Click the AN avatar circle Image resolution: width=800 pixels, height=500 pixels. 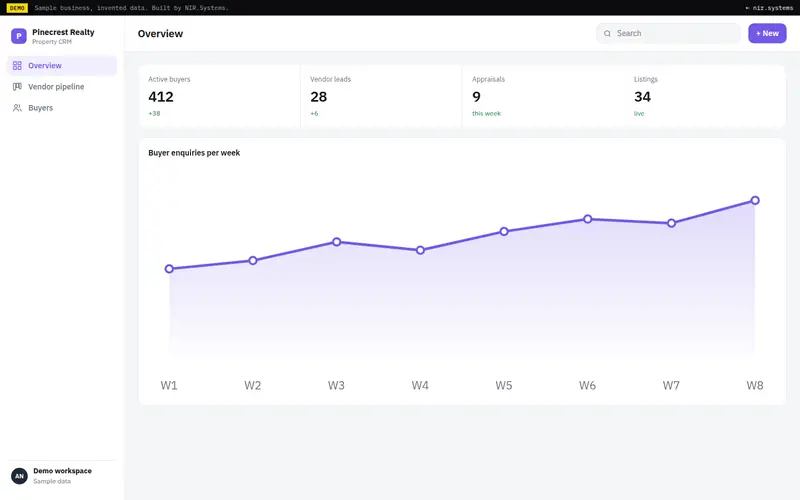coord(19,476)
